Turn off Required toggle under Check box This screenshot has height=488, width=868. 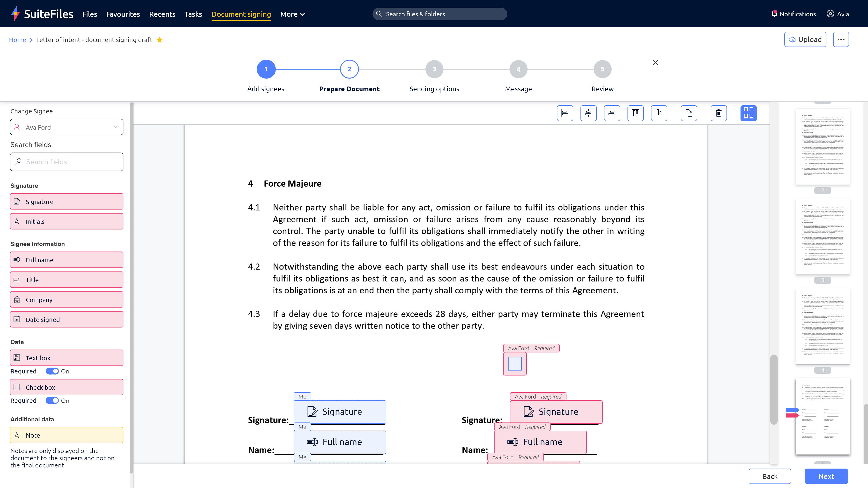pos(52,400)
